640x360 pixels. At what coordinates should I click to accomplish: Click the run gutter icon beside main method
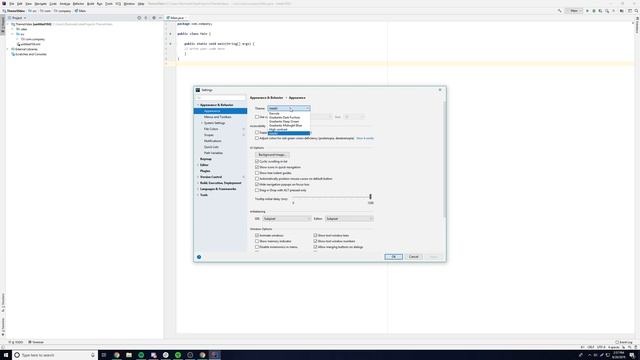[x=170, y=44]
